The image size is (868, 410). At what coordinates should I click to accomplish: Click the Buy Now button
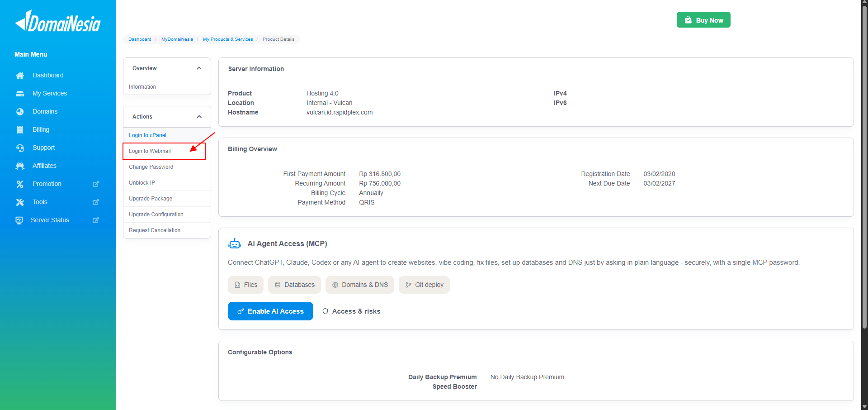(x=703, y=20)
